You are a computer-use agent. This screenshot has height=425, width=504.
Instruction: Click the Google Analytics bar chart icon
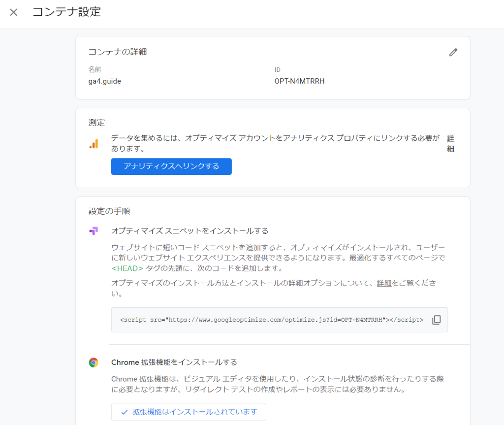(x=94, y=144)
